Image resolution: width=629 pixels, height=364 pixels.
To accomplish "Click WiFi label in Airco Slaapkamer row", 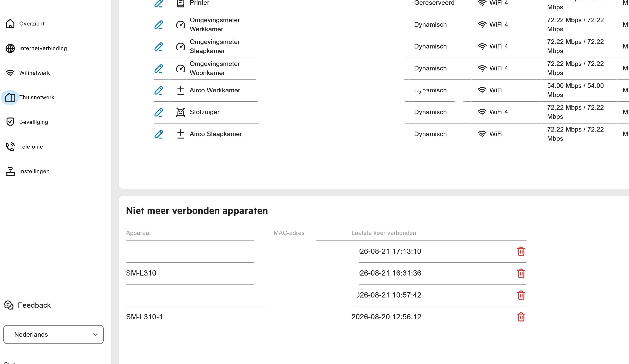I will [x=496, y=134].
